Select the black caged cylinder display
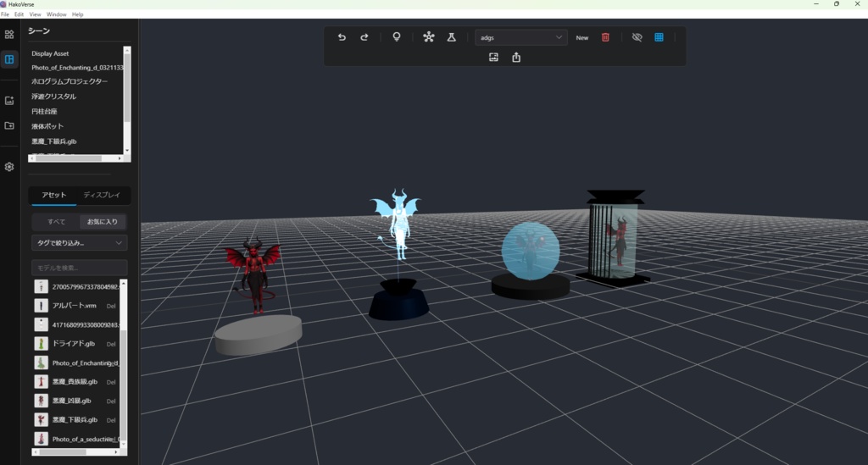The image size is (868, 465). tap(614, 238)
